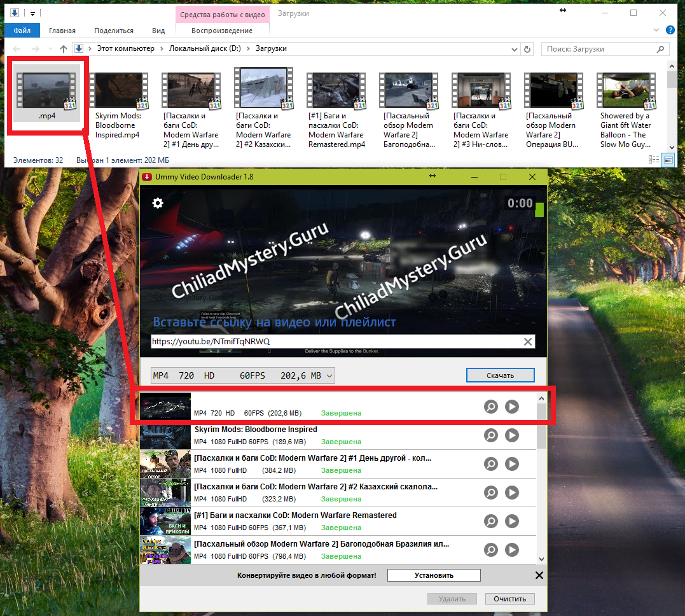
Task: Expand the address bar history dropdown
Action: 514,49
